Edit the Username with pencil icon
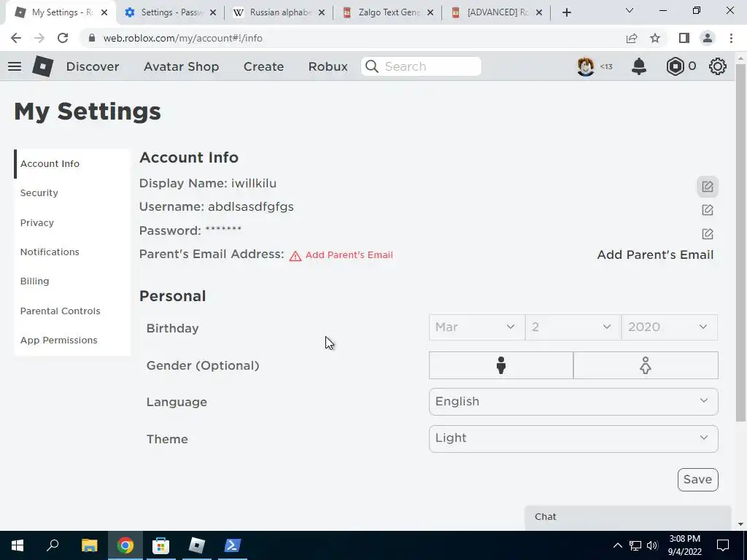 (708, 210)
